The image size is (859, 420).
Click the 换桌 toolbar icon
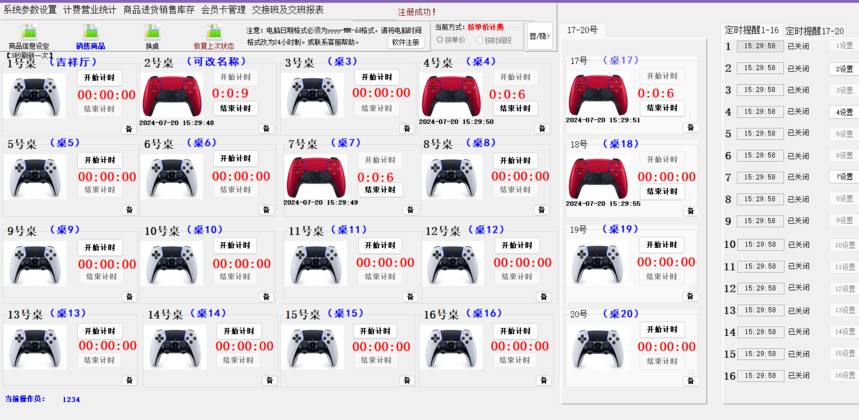point(152,37)
